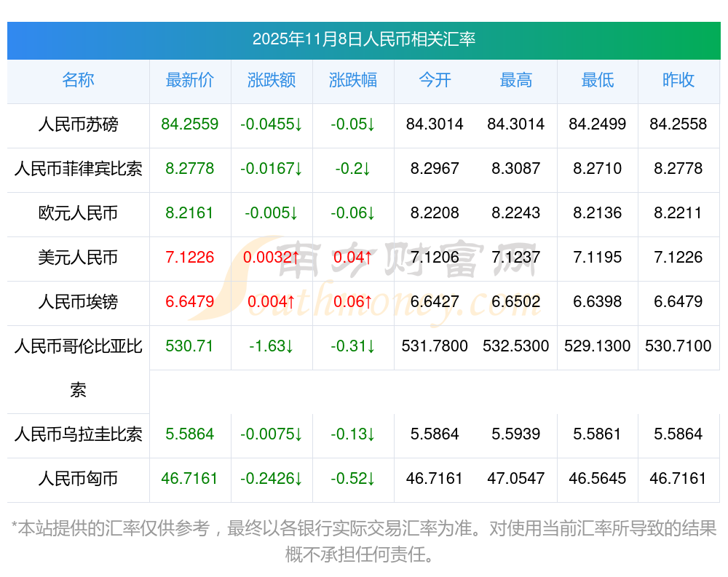Click open value 531.7800

(x=435, y=346)
